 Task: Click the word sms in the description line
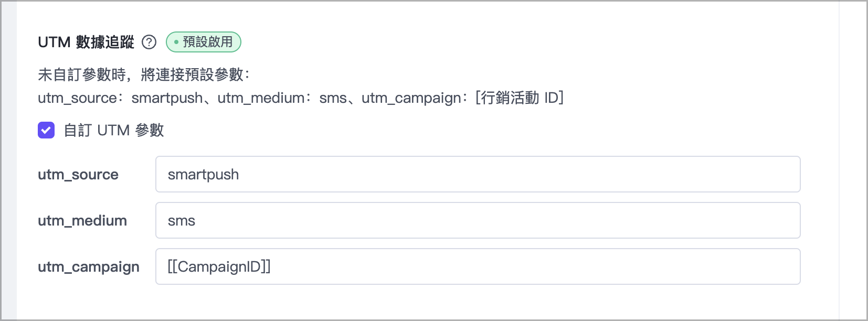(333, 98)
